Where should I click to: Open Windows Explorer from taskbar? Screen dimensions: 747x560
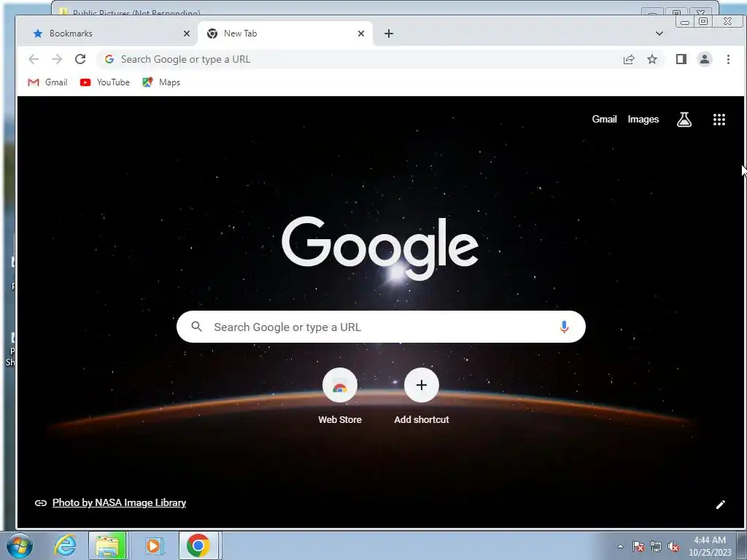(x=108, y=545)
